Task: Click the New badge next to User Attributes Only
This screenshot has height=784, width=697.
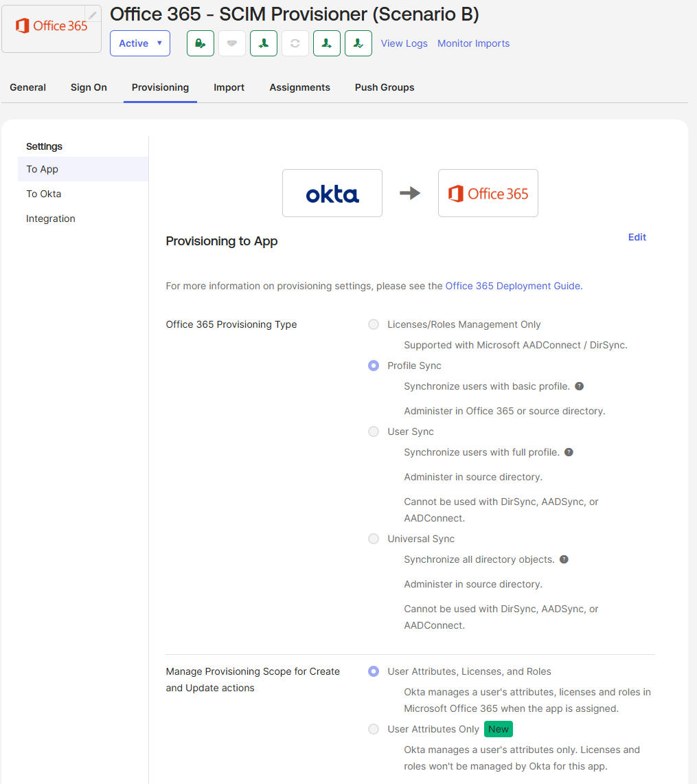Action: coord(498,729)
